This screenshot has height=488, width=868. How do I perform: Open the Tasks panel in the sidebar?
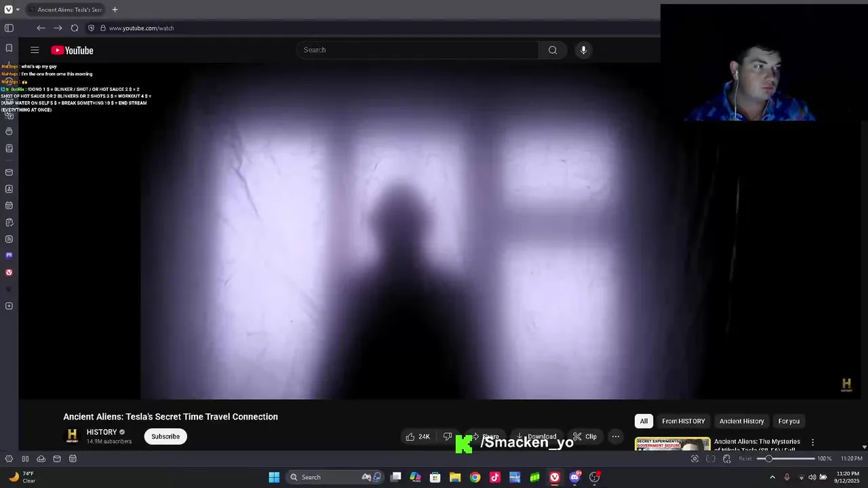(9, 222)
